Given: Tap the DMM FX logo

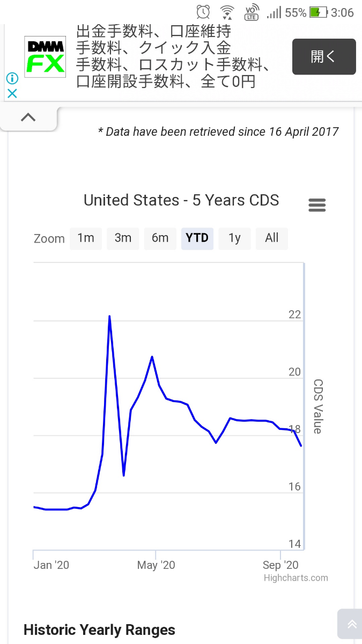Looking at the screenshot, I should [46, 57].
